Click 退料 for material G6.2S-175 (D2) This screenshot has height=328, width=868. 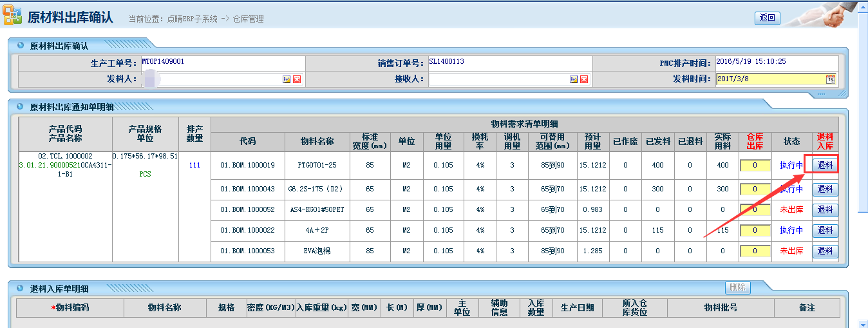[825, 189]
